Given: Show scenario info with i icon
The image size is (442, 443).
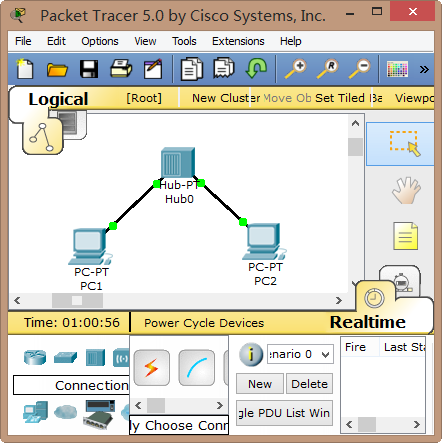Looking at the screenshot, I should (x=251, y=354).
